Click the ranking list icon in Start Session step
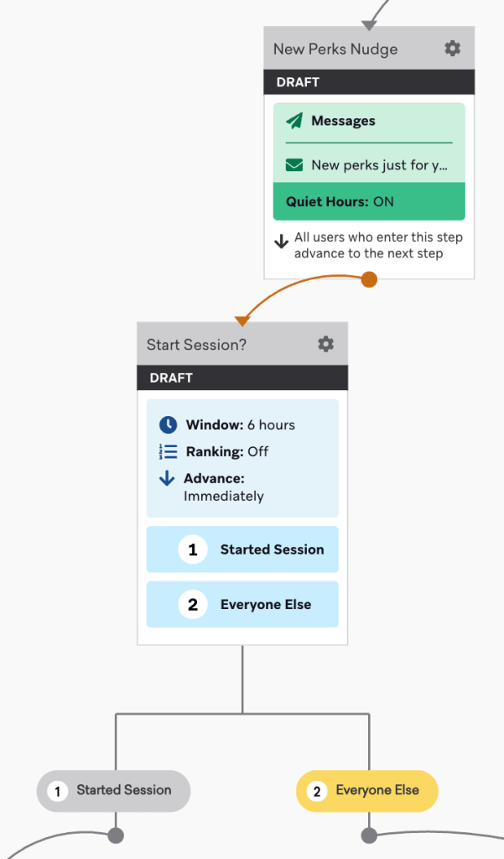The width and height of the screenshot is (504, 859). (168, 451)
